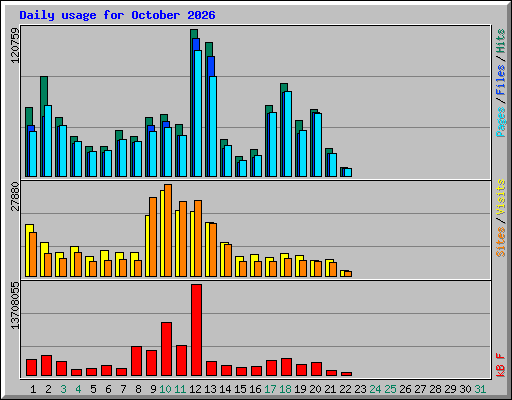Click the red KB bar for day 8
This screenshot has width=512, height=400.
click(x=136, y=361)
